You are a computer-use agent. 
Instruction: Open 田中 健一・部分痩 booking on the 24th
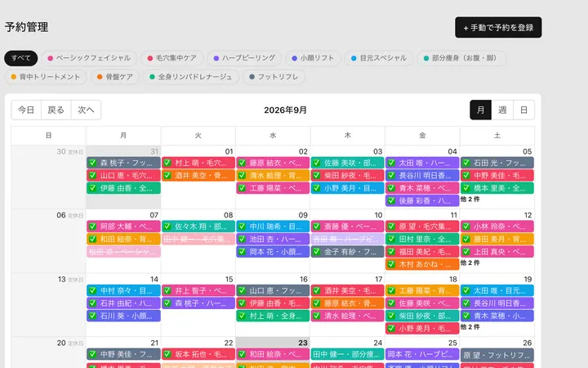pos(348,354)
